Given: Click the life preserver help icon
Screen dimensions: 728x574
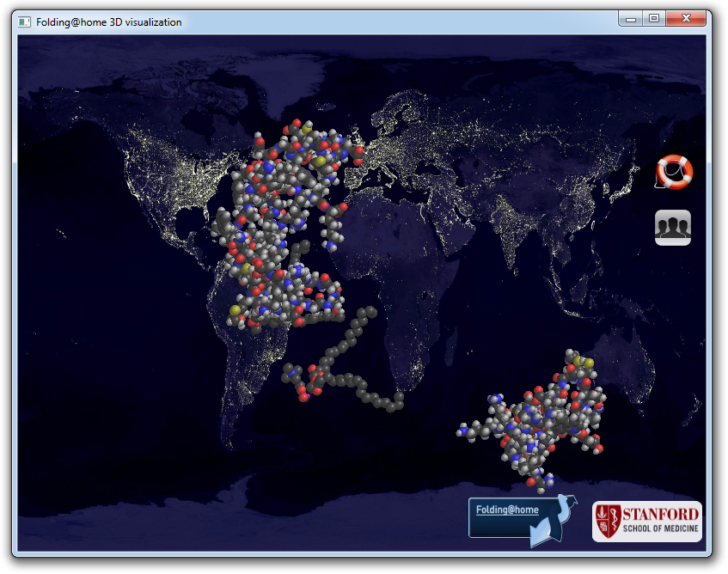Looking at the screenshot, I should [674, 172].
